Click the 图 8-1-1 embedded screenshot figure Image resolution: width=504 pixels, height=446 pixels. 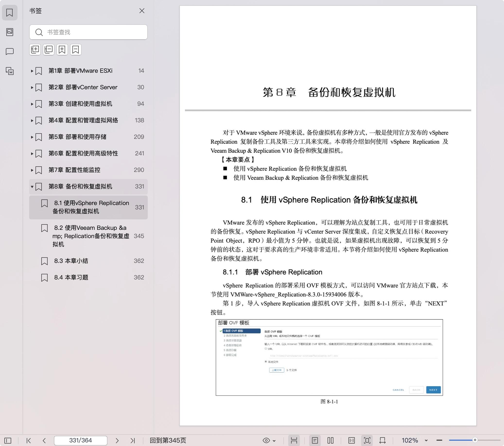coord(329,357)
